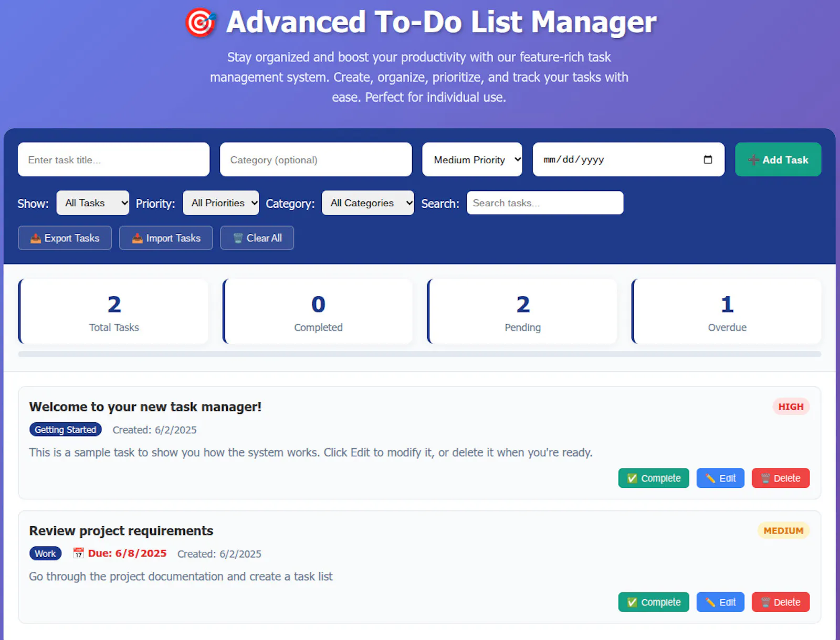Focus the 'Enter task title' field
The image size is (840, 640).
tap(113, 159)
